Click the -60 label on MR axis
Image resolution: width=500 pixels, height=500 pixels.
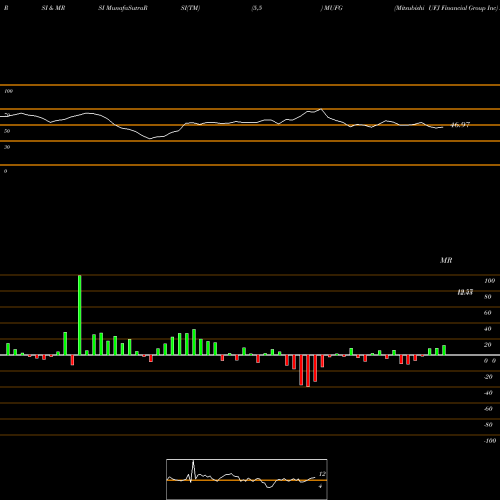coord(488,409)
